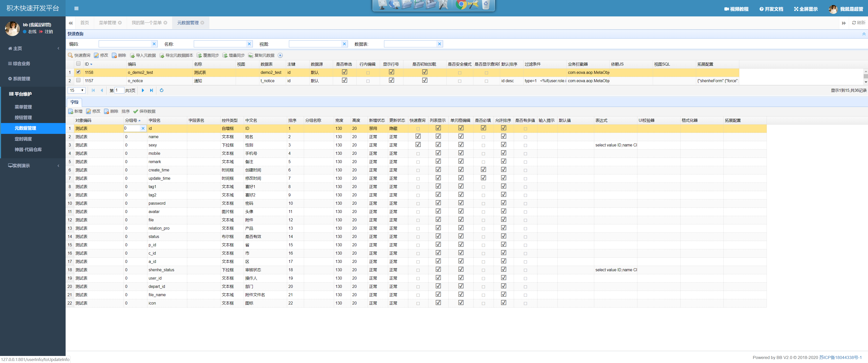
Task: Clear the 数据表 search field
Action: [439, 44]
